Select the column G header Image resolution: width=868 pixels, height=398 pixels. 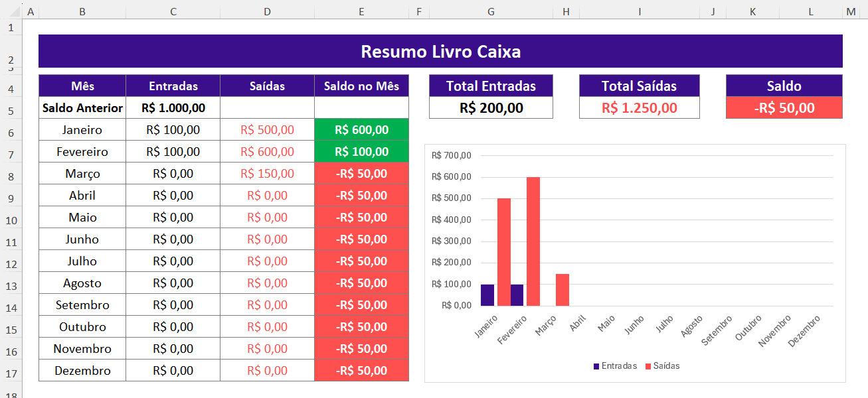pyautogui.click(x=491, y=12)
